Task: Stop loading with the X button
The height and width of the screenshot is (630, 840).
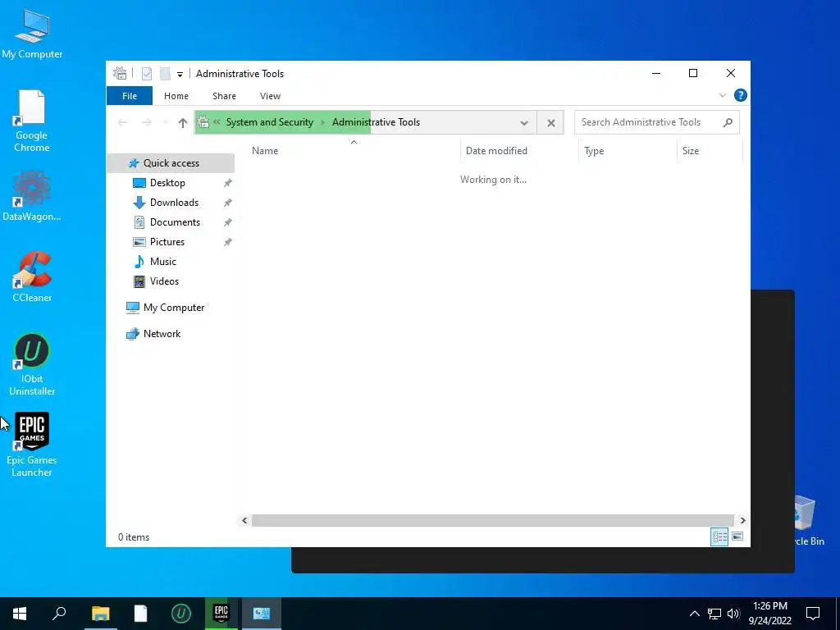Action: pyautogui.click(x=550, y=123)
